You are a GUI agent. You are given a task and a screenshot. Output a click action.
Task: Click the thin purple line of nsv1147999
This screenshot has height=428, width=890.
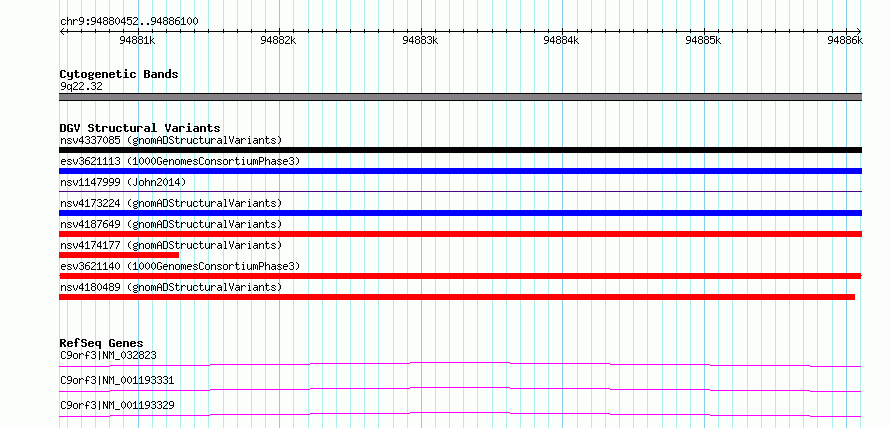pos(460,191)
